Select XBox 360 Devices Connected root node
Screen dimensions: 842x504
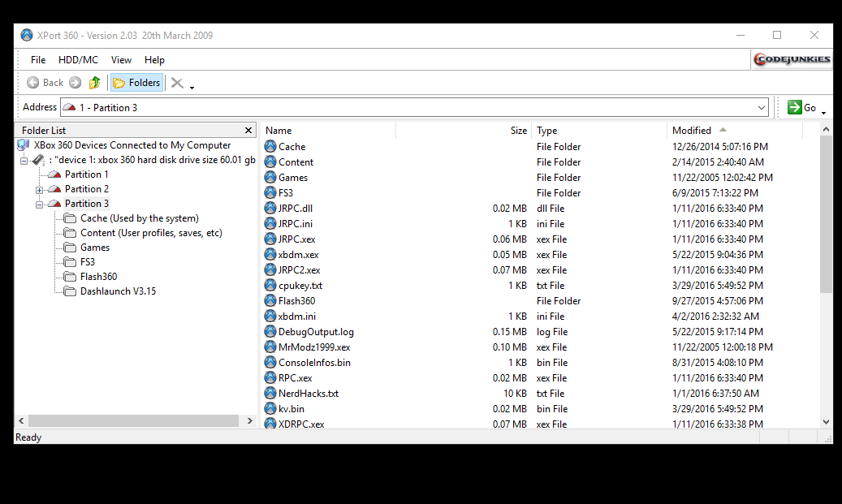click(132, 145)
